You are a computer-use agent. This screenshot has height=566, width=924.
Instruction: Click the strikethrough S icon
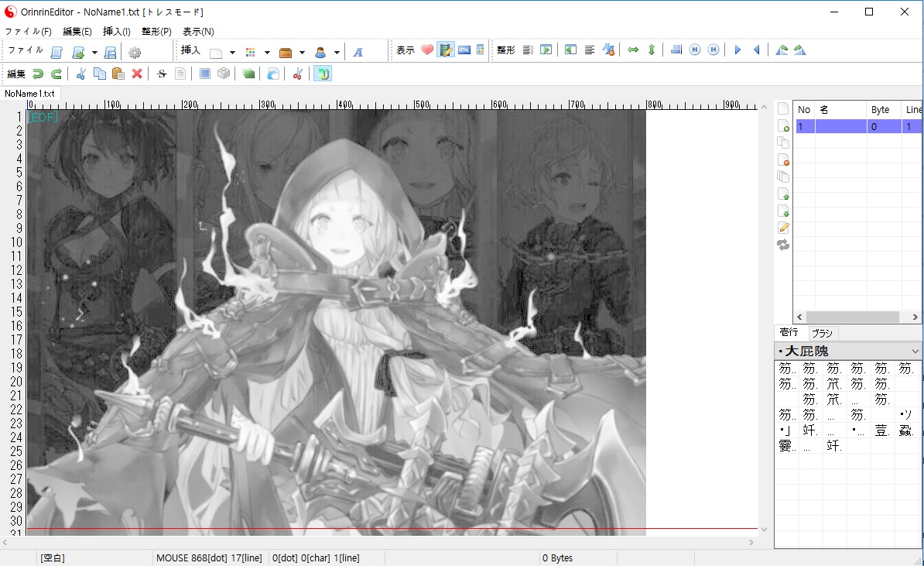click(x=162, y=74)
